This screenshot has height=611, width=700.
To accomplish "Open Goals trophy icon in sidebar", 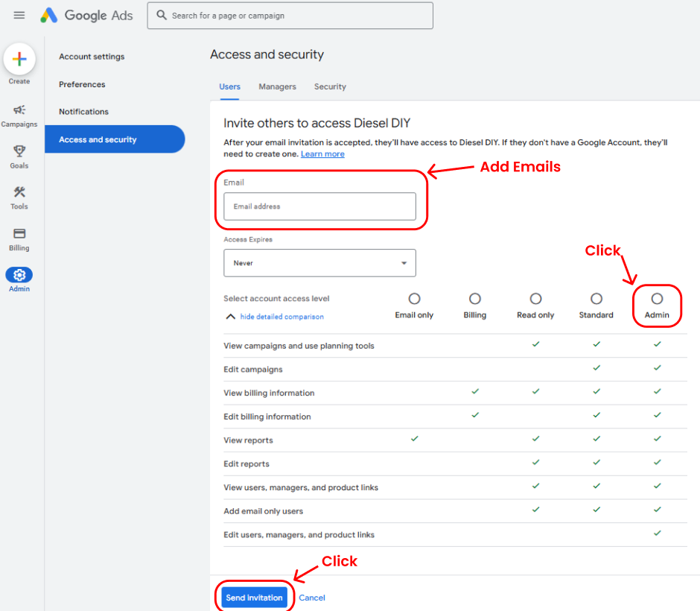I will (x=19, y=151).
